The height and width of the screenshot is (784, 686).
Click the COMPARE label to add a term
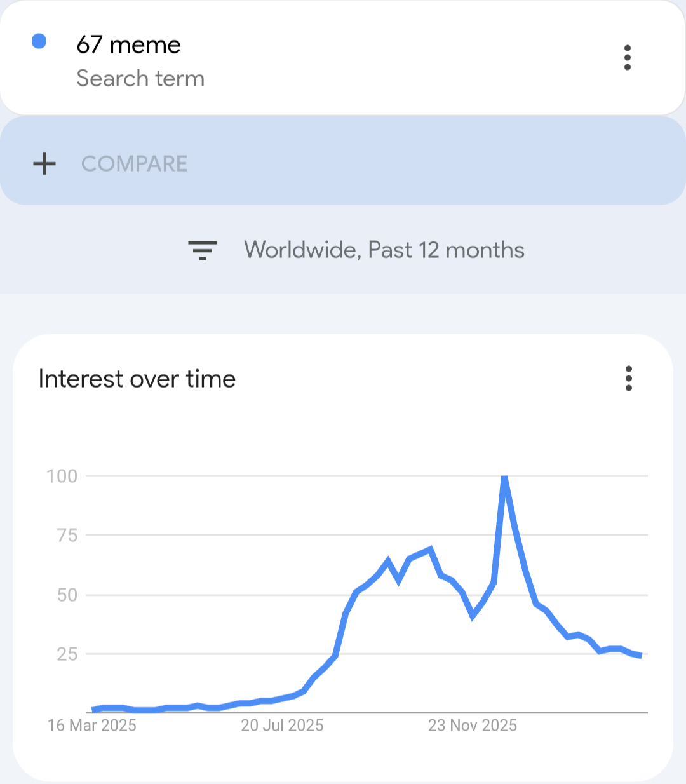(x=135, y=164)
